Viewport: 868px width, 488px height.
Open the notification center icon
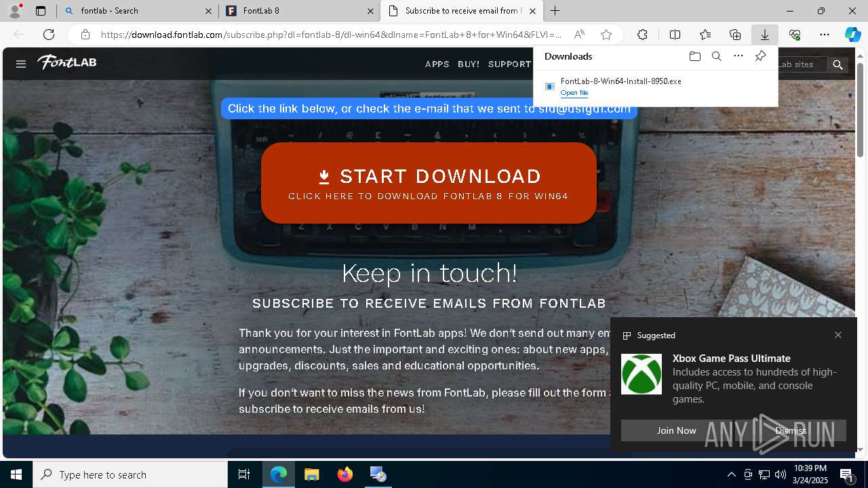coord(846,474)
